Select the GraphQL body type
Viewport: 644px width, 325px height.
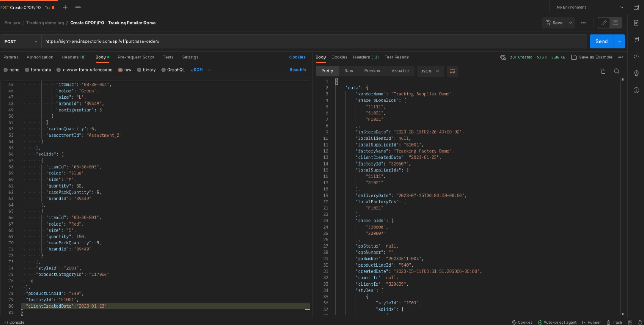173,70
